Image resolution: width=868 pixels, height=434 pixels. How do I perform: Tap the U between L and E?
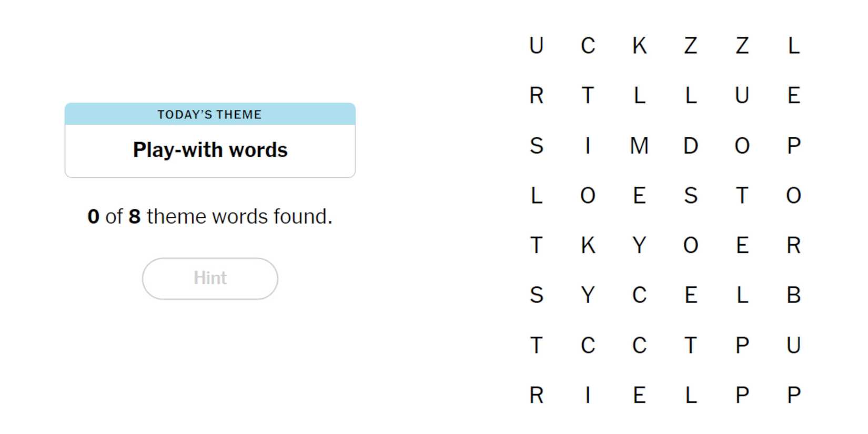(742, 96)
